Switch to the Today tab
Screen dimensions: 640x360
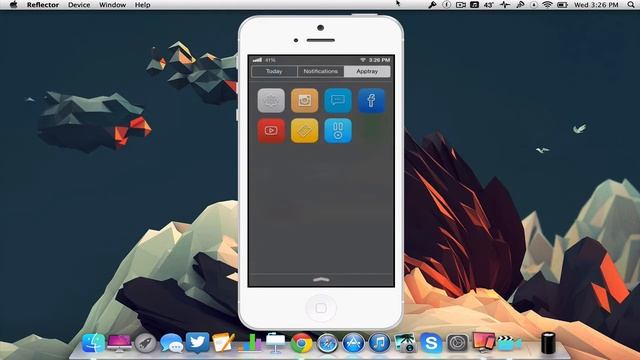[274, 71]
